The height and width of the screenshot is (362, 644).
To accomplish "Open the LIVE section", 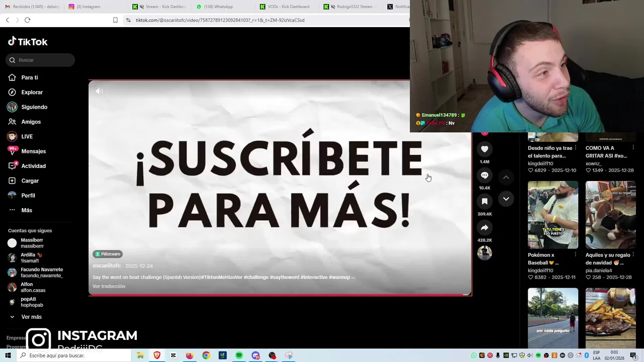I will pyautogui.click(x=20, y=136).
